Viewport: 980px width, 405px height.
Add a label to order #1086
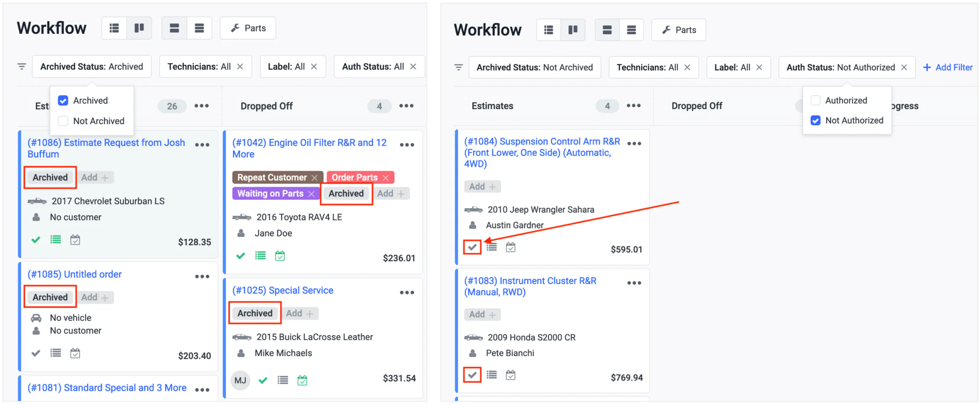tap(95, 177)
